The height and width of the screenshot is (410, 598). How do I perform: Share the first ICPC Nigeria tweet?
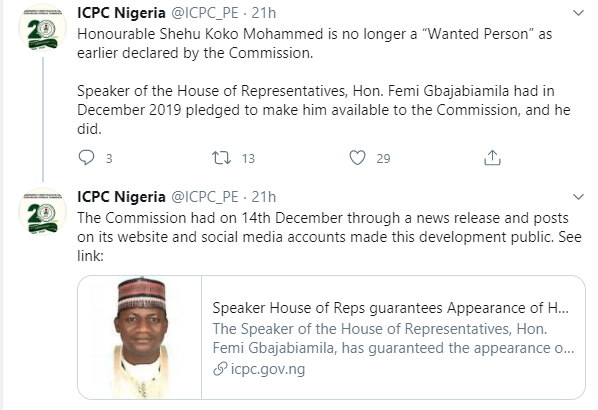pyautogui.click(x=492, y=158)
